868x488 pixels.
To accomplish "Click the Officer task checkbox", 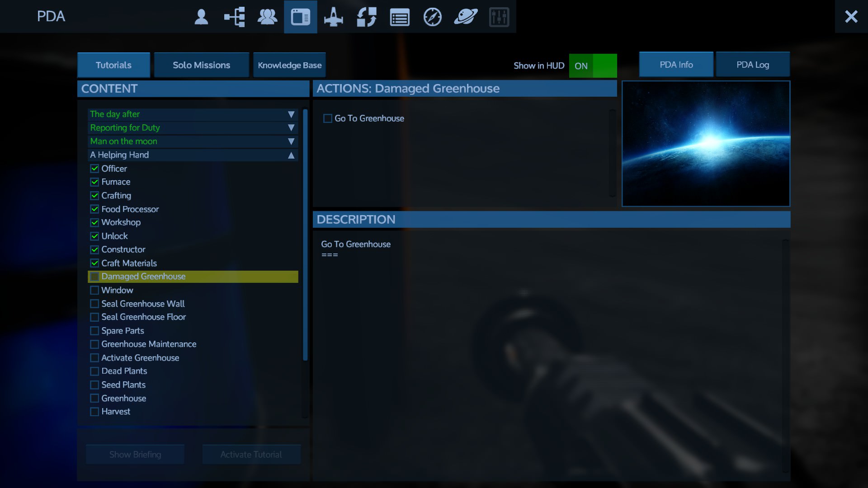I will 94,169.
